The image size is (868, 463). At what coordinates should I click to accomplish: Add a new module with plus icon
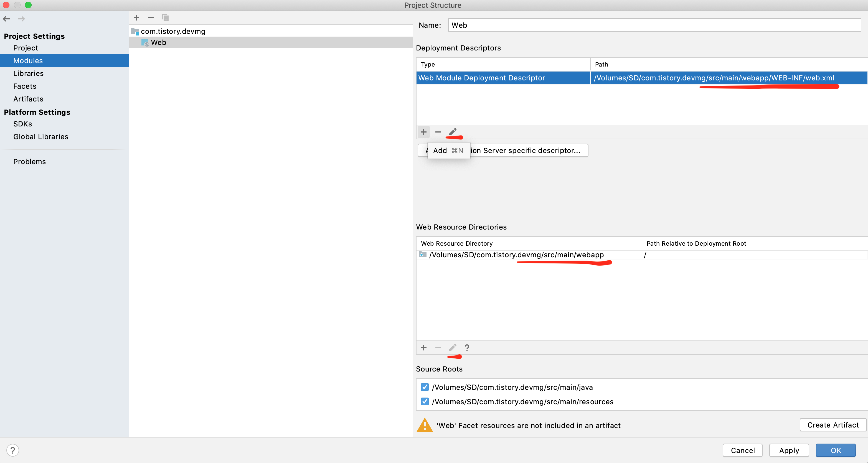(x=136, y=18)
